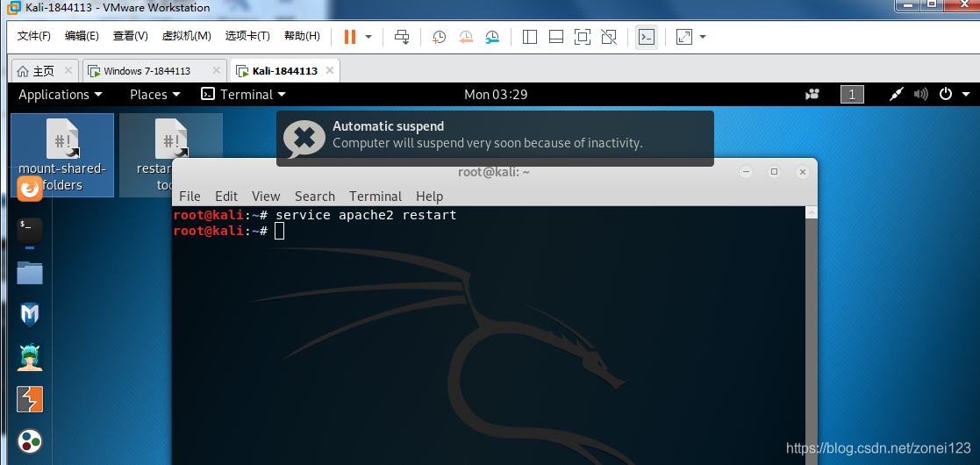This screenshot has width=980, height=465.
Task: Take a snapshot of the virtual machine
Action: [439, 37]
